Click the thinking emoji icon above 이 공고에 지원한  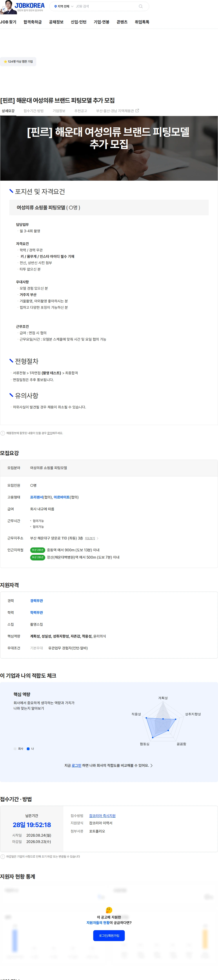click(x=109, y=910)
